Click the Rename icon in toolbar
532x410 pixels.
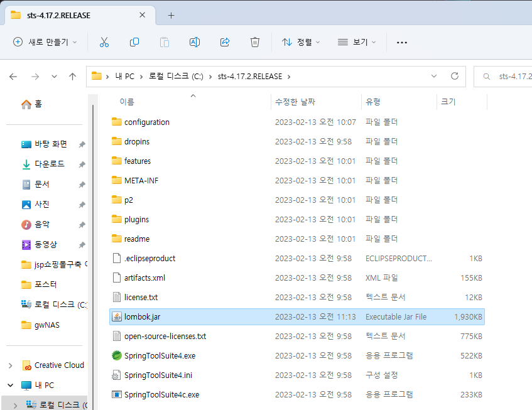click(195, 42)
